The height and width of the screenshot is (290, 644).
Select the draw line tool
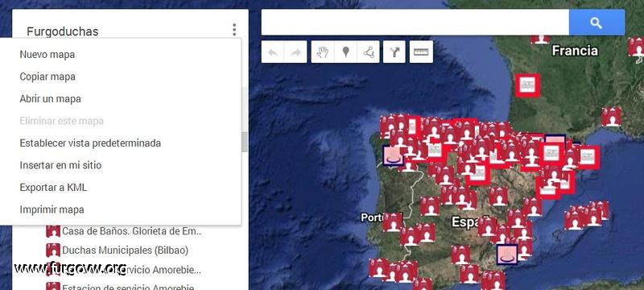(x=369, y=52)
